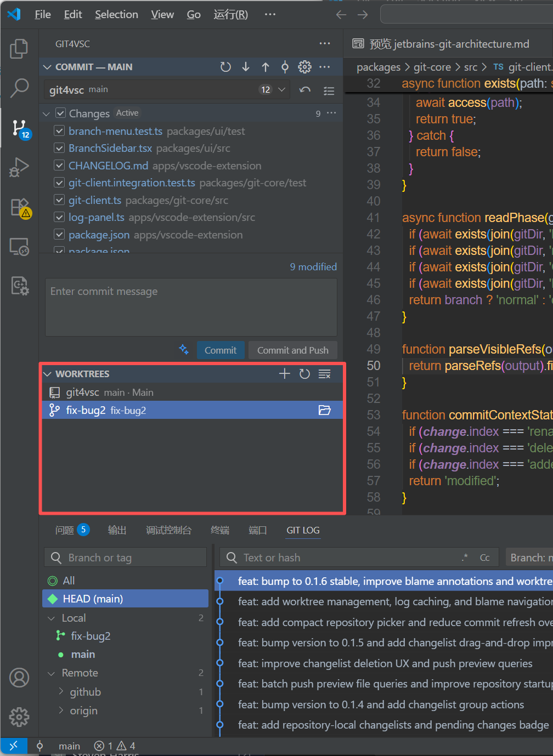Open the Remote Explorer view

coord(19,246)
